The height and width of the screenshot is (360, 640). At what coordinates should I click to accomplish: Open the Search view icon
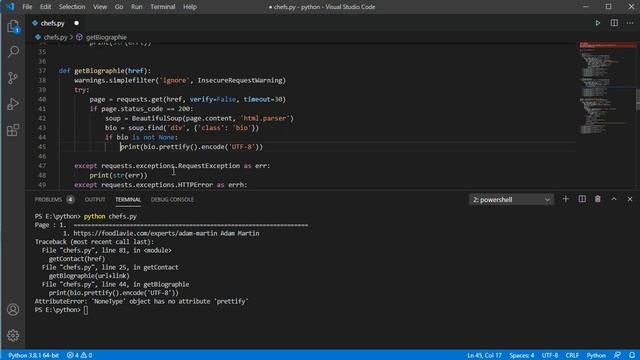[x=13, y=51]
